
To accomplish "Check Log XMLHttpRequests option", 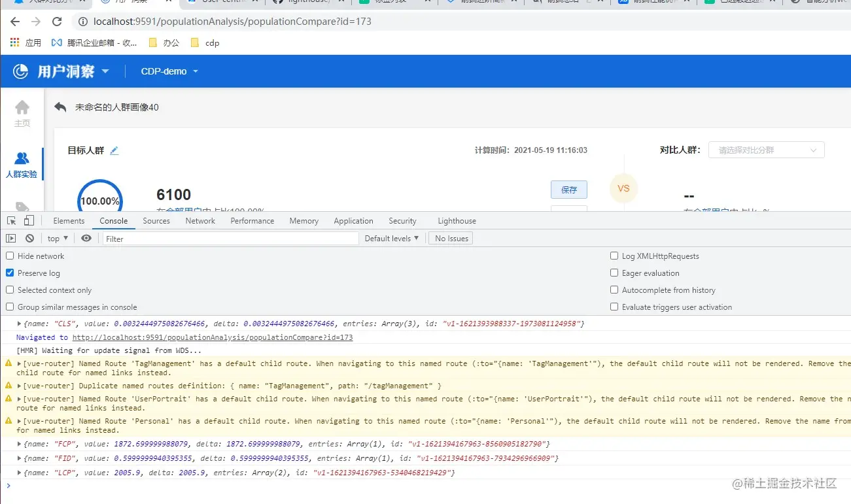I will [614, 256].
